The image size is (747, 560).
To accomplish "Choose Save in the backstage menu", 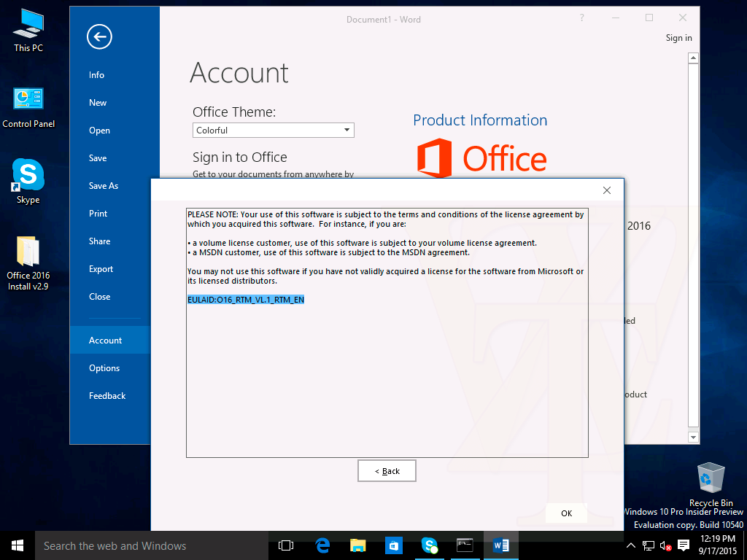I will (x=98, y=158).
